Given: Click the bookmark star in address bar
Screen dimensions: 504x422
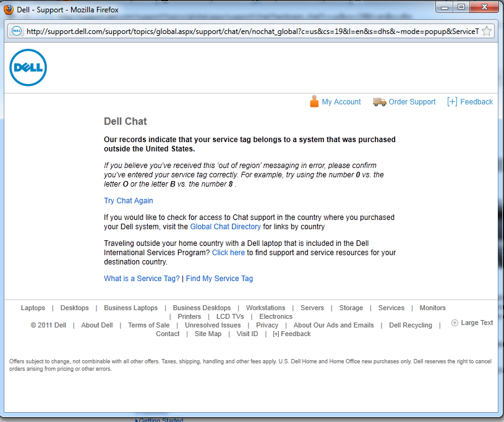Looking at the screenshot, I should click(487, 31).
